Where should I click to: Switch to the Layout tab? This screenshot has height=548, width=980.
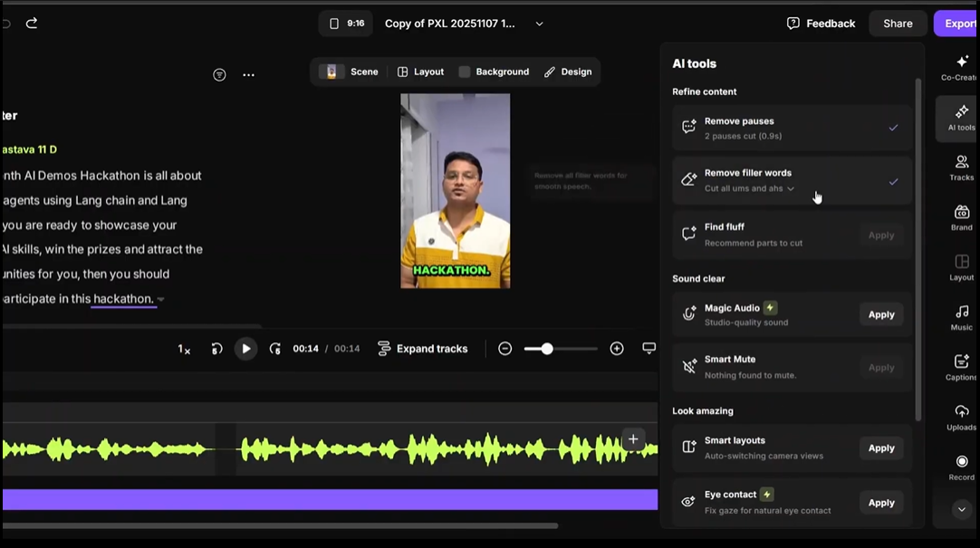pyautogui.click(x=420, y=72)
